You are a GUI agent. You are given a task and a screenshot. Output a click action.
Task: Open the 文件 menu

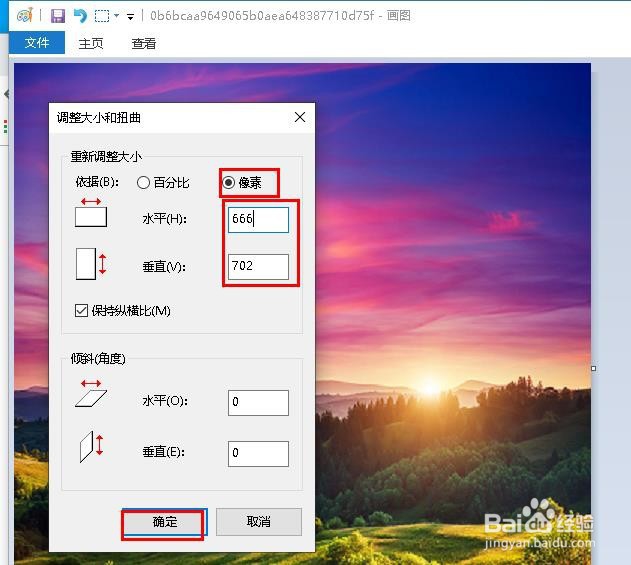37,43
